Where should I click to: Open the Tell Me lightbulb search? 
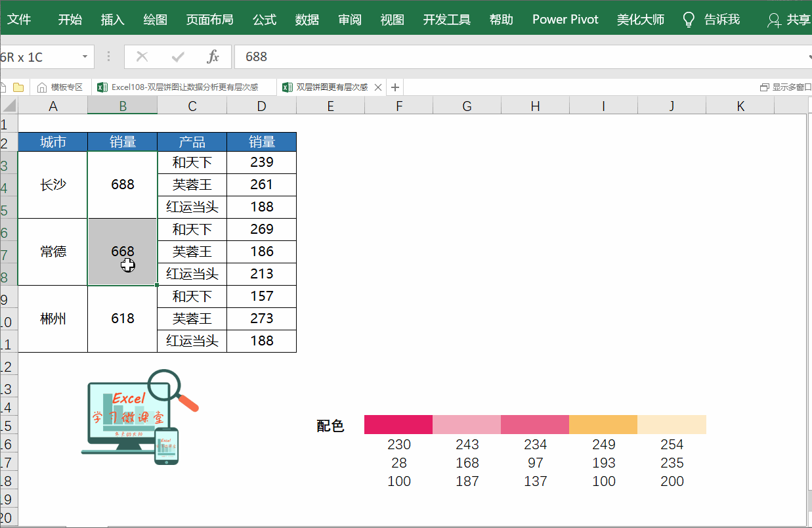coord(687,19)
